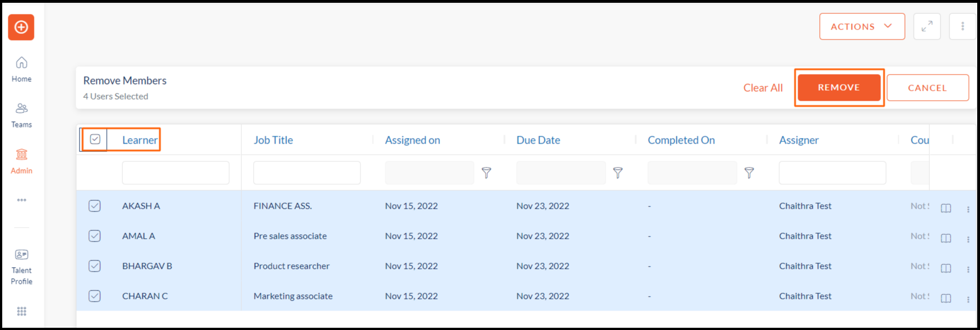Click the Completed On filter funnel icon
980x330 pixels.
point(749,173)
